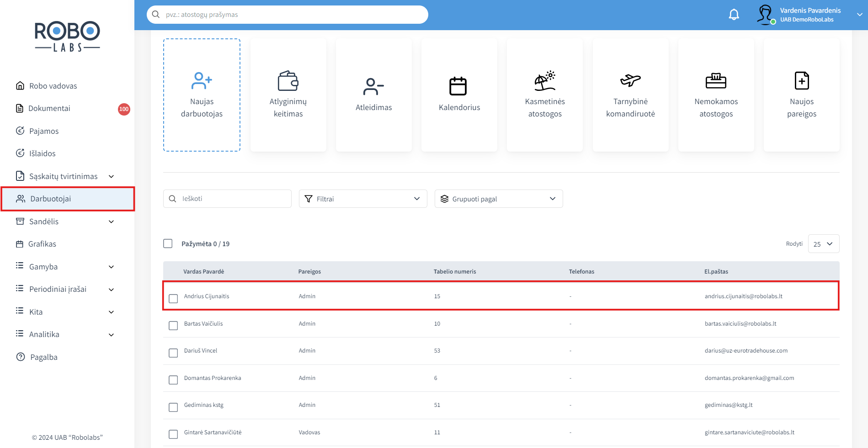The height and width of the screenshot is (448, 868).
Task: Open Robo vadovas menu item
Action: (53, 86)
